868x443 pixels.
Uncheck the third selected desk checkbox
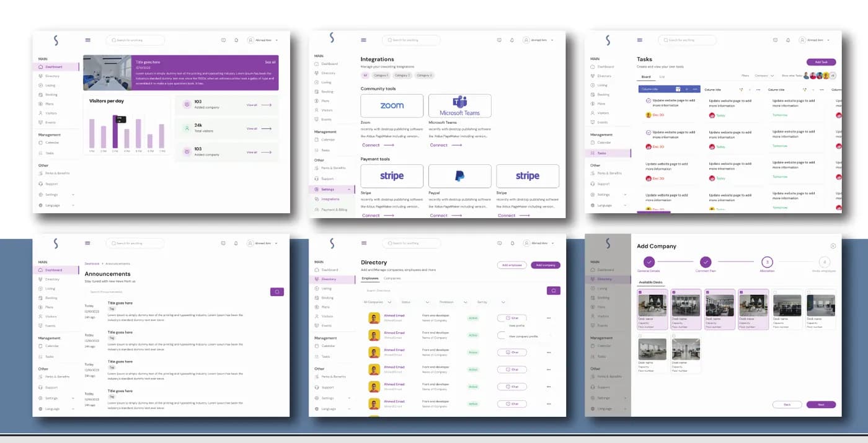pyautogui.click(x=707, y=292)
